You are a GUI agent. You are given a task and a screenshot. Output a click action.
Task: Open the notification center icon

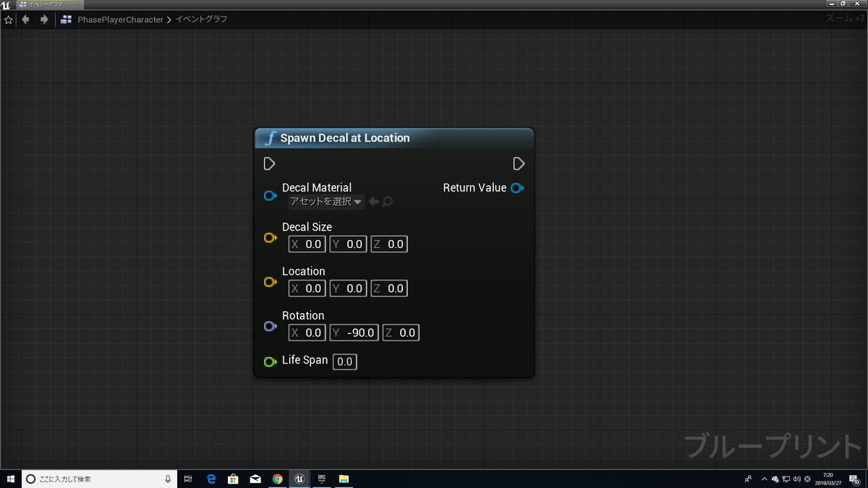click(x=854, y=479)
